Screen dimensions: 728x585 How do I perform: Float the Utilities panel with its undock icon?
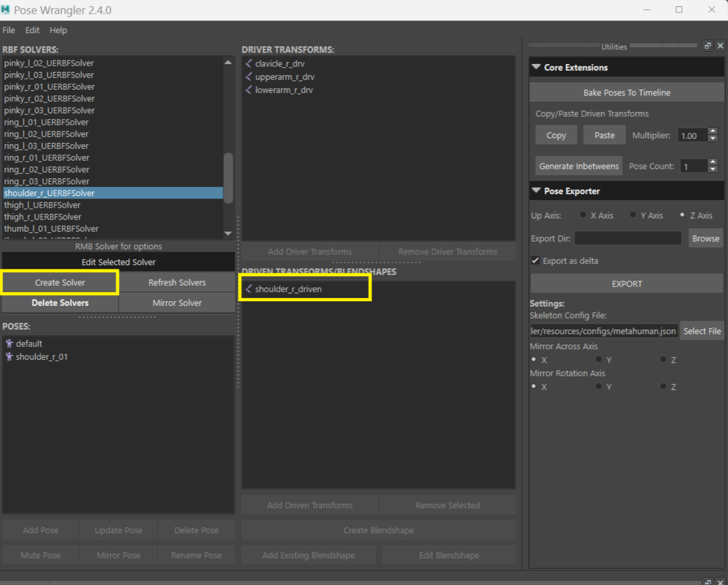click(708, 46)
